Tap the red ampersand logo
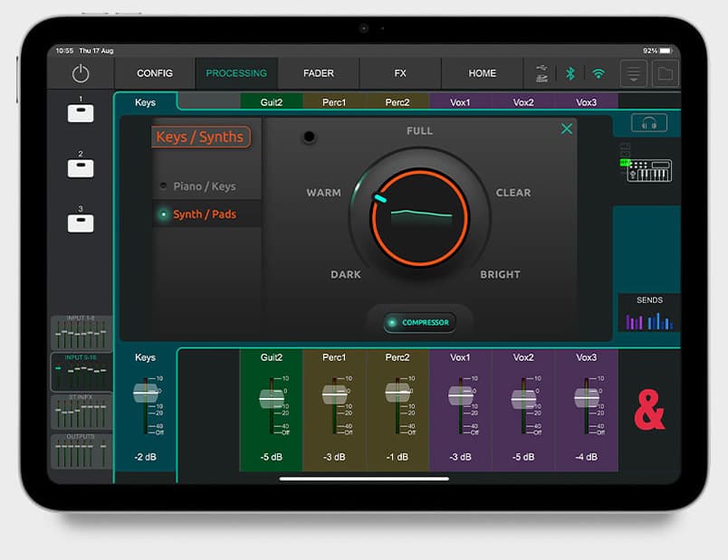 [649, 410]
